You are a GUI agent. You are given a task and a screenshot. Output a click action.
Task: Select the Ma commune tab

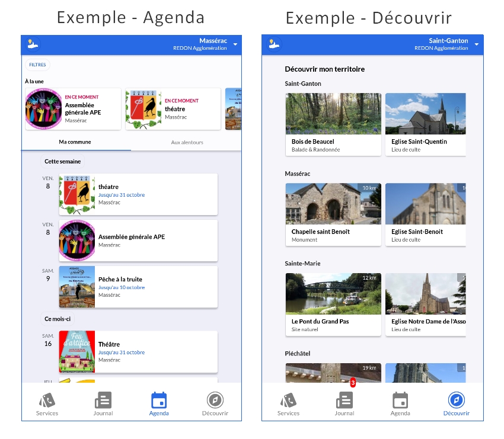coord(75,142)
